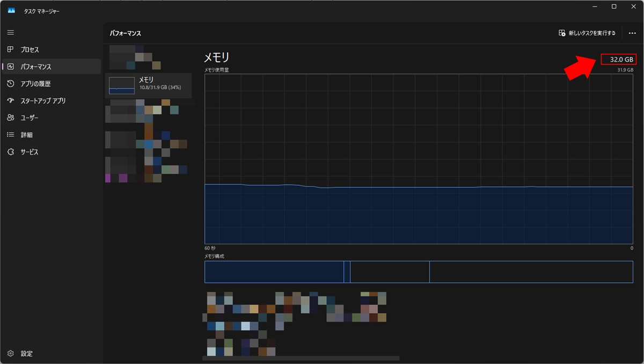This screenshot has width=644, height=364.
Task: Click the Task Manager title bar icon
Action: coord(11,10)
